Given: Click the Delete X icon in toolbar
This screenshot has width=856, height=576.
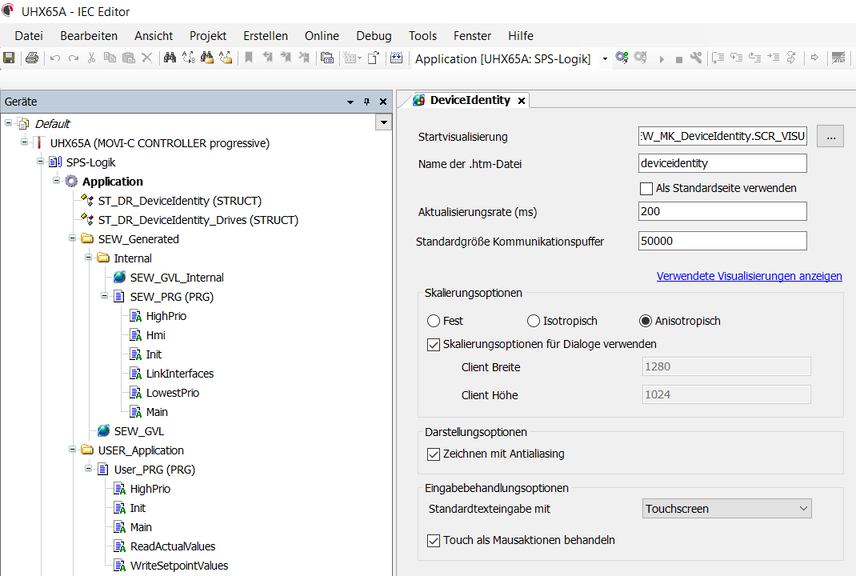Looking at the screenshot, I should 147,58.
